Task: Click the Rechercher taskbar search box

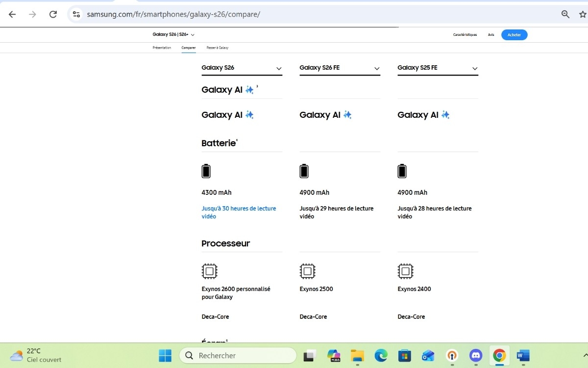Action: pos(238,355)
